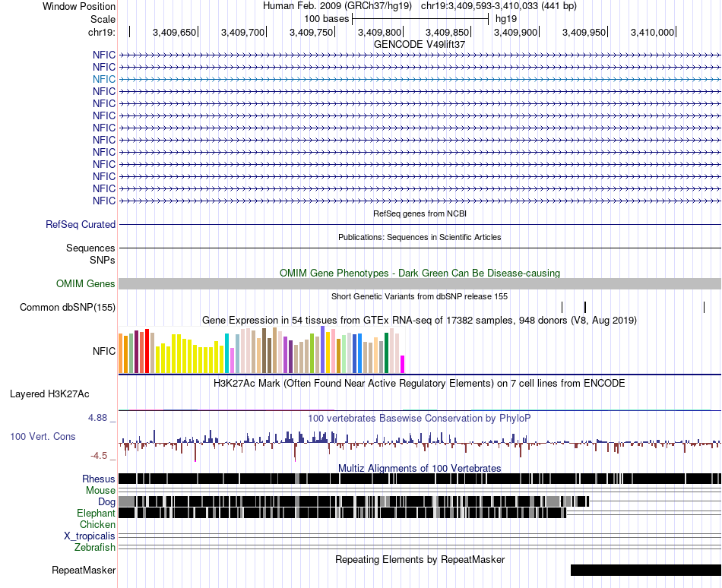Click the rightmost dbSNP variant tick mark
The width and height of the screenshot is (722, 588).
(x=704, y=308)
